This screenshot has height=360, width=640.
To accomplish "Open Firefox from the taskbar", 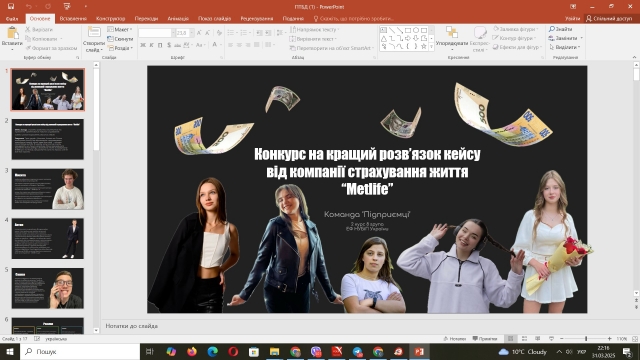I will [x=191, y=351].
